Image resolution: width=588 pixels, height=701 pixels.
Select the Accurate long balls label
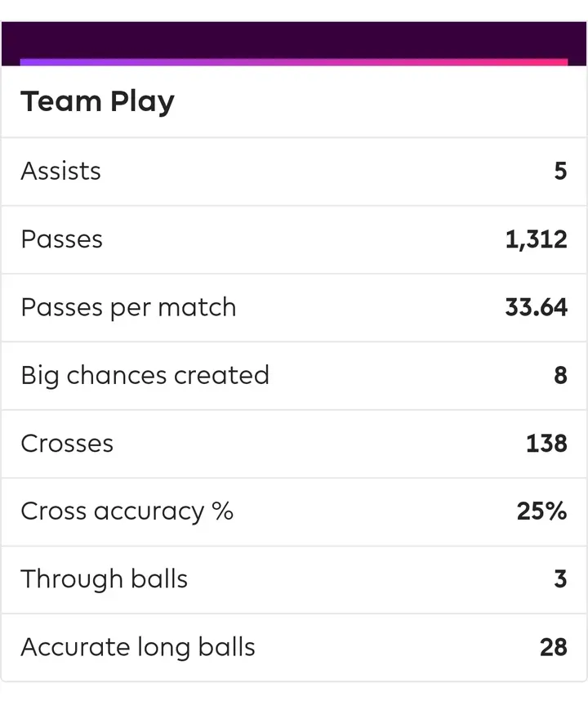138,647
